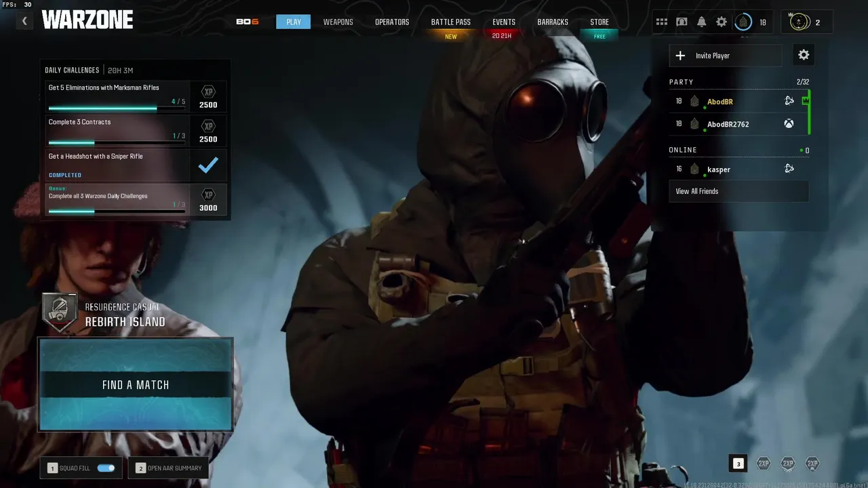The width and height of the screenshot is (868, 488).
Task: Click the party leader crown flag next to AbodBR
Action: coord(806,101)
